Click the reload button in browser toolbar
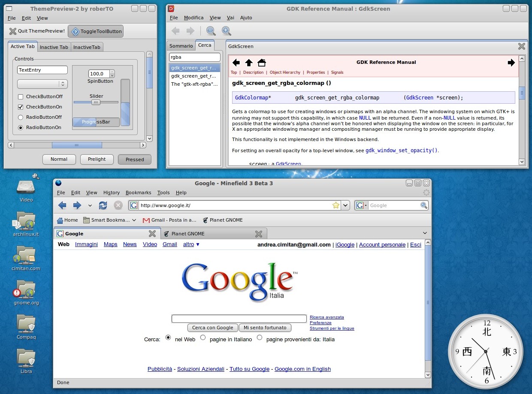This screenshot has height=394, width=532. click(103, 205)
